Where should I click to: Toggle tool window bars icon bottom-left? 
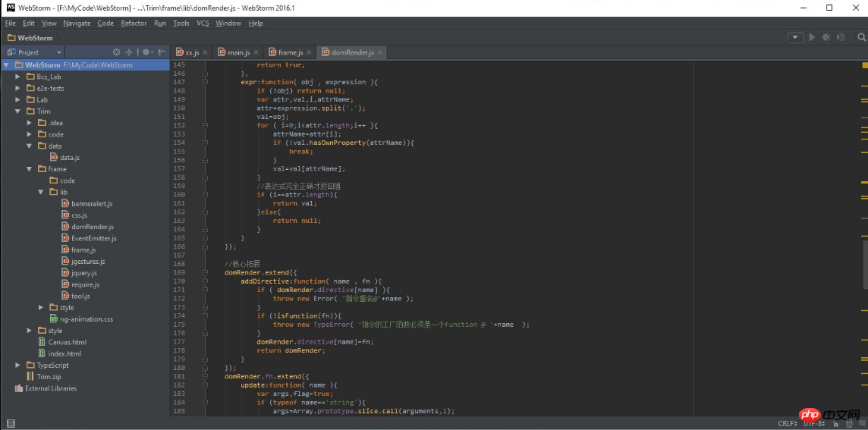(x=11, y=423)
